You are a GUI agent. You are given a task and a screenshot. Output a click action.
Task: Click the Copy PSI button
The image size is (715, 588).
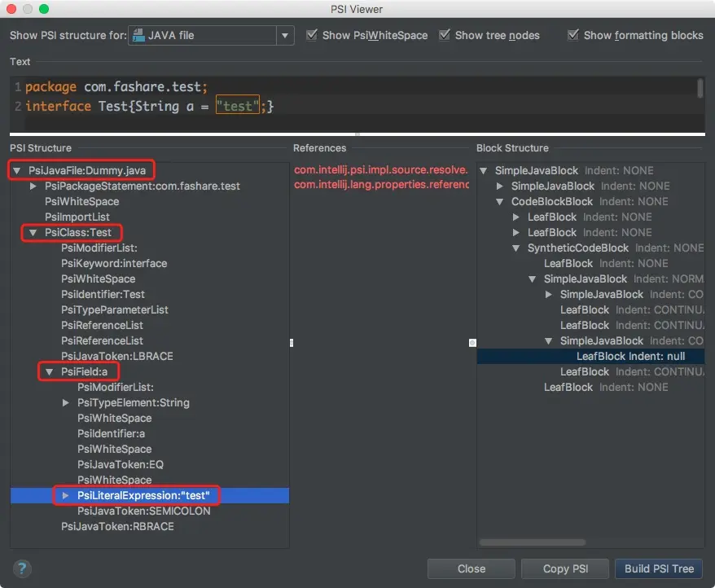[x=565, y=568]
